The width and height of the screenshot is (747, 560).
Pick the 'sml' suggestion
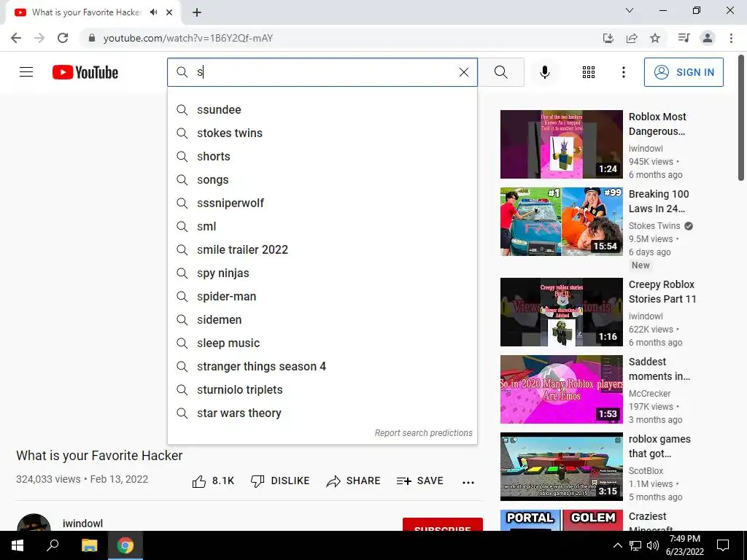[x=322, y=226]
